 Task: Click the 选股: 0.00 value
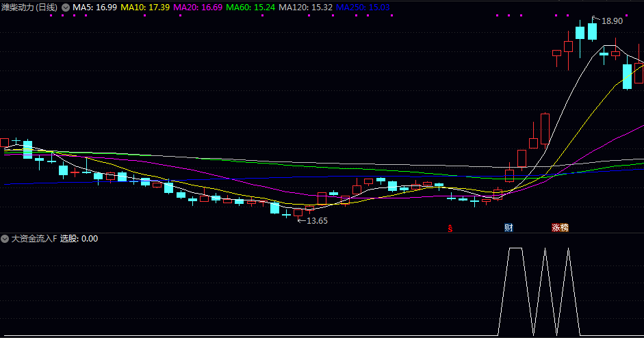coord(79,239)
